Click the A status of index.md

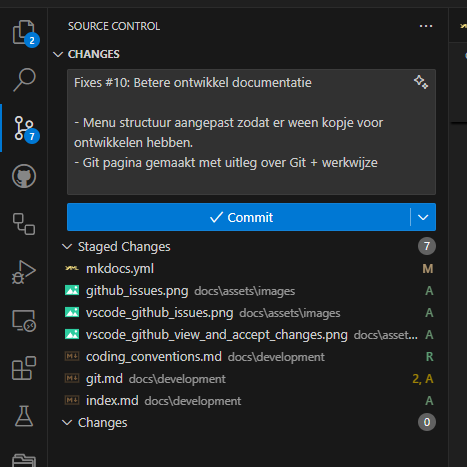(429, 401)
